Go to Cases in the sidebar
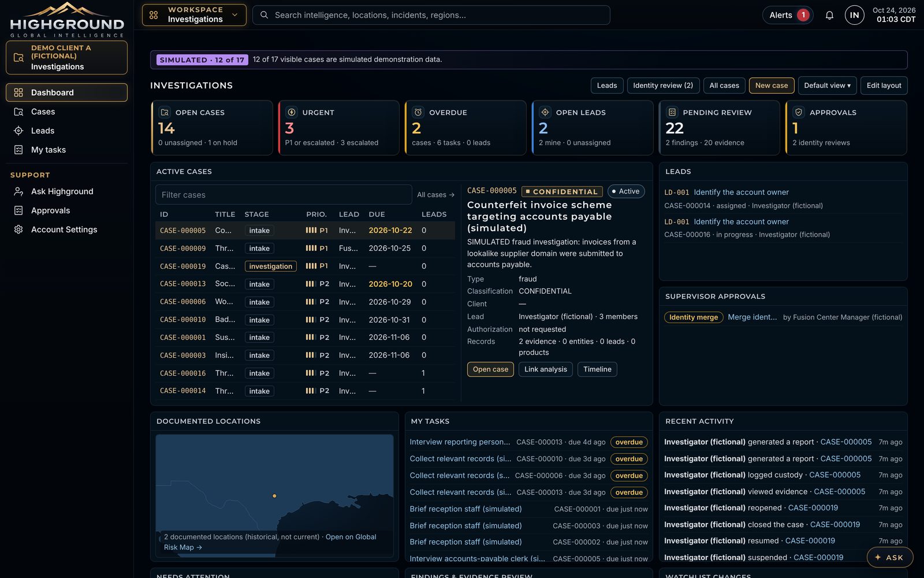 click(x=66, y=112)
